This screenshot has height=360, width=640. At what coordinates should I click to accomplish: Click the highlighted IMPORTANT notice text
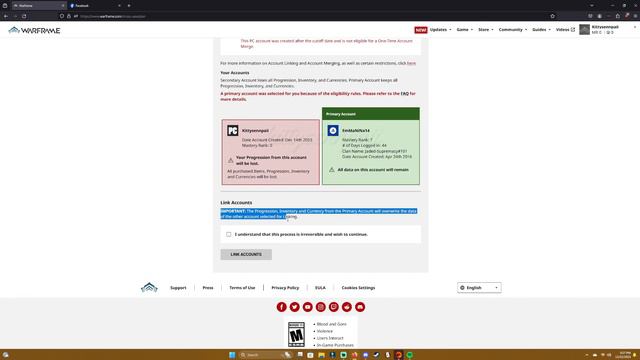point(318,214)
